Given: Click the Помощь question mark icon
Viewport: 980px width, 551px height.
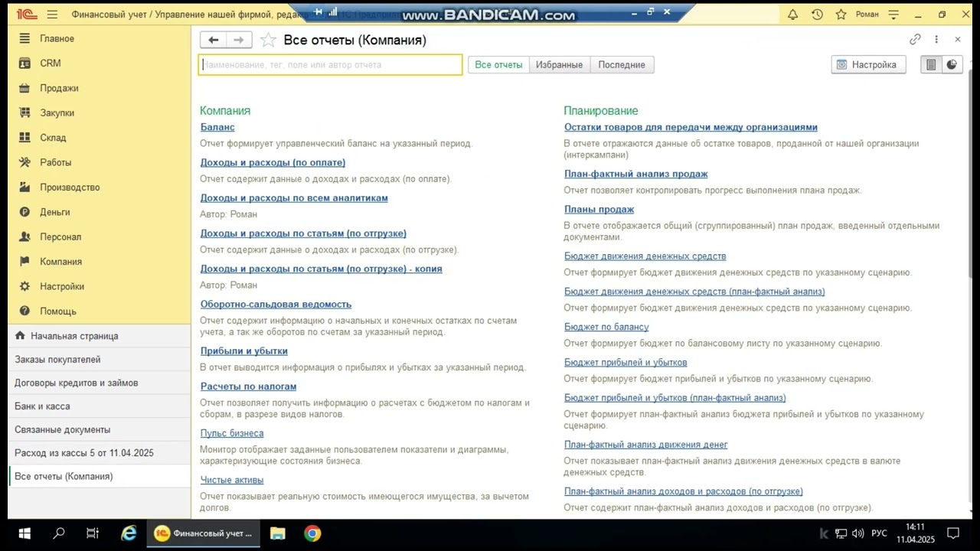Looking at the screenshot, I should 24,311.
